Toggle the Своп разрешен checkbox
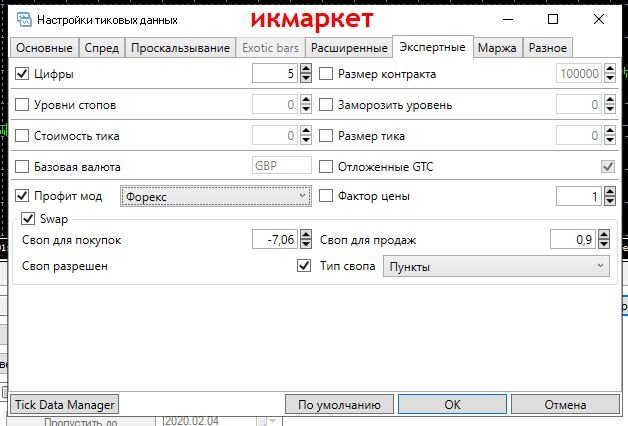628x426 pixels. 304,265
